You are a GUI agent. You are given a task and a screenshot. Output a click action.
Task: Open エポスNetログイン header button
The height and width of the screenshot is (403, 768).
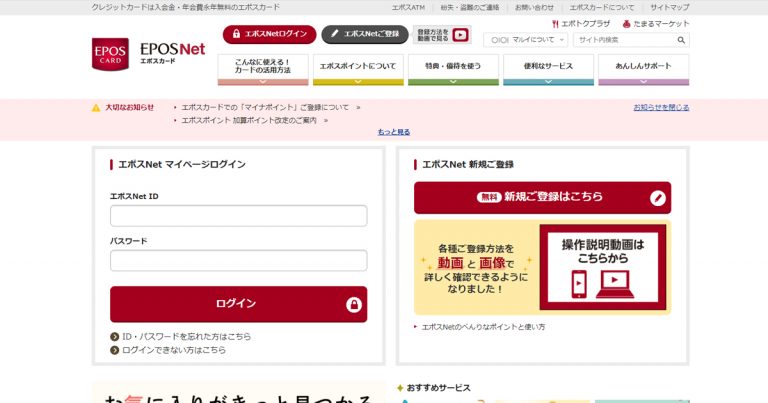[269, 34]
